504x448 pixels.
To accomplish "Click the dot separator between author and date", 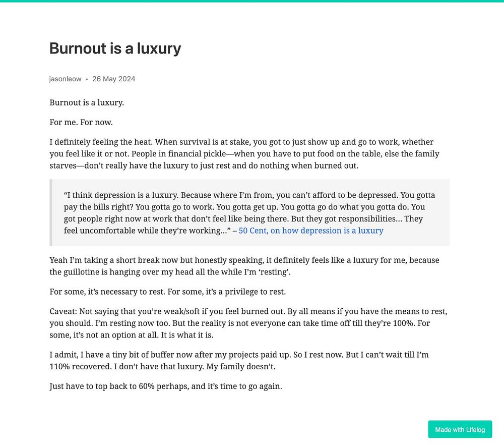I will (x=87, y=79).
